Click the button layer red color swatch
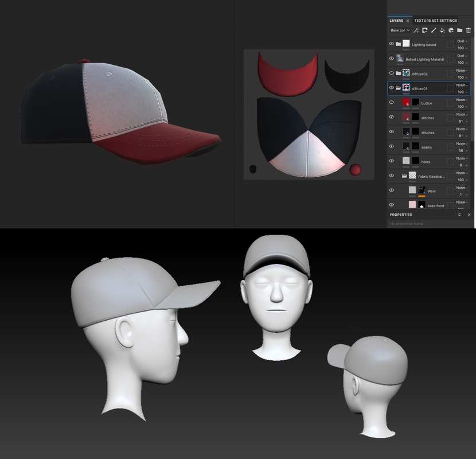This screenshot has height=459, width=476. (406, 102)
